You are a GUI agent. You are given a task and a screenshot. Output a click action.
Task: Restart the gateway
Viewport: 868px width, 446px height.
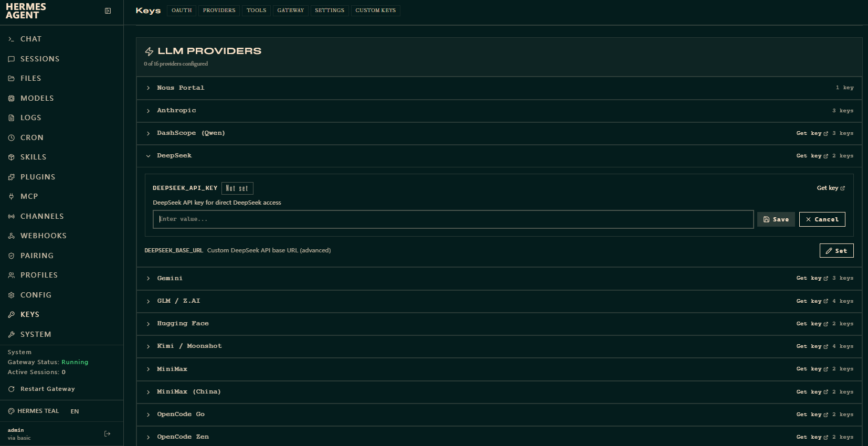point(41,389)
